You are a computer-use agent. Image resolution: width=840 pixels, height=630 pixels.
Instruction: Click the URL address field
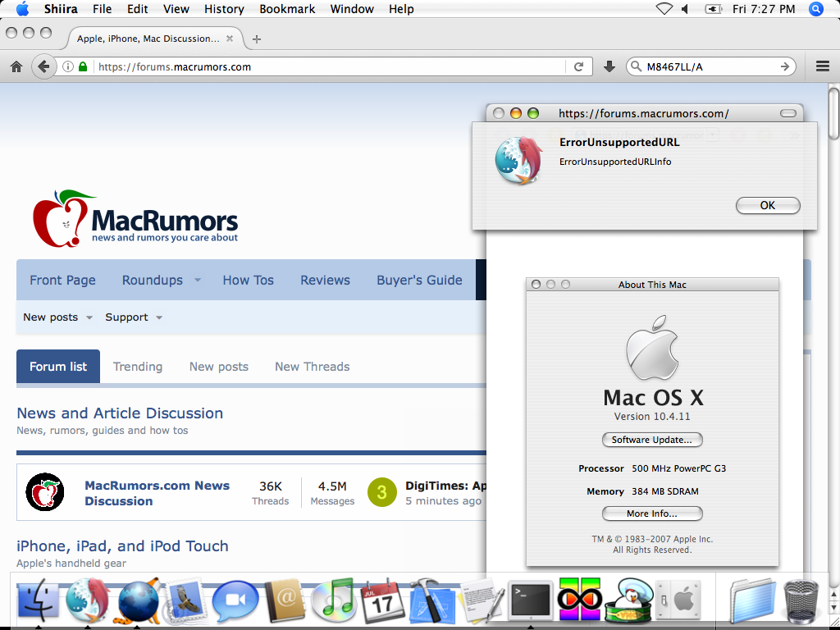tap(329, 67)
